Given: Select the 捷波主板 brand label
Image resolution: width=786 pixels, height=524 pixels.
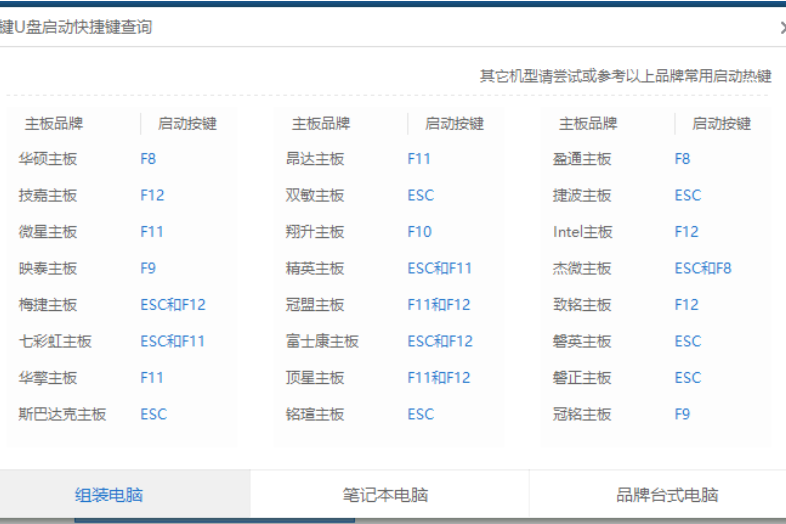Looking at the screenshot, I should tap(582, 195).
